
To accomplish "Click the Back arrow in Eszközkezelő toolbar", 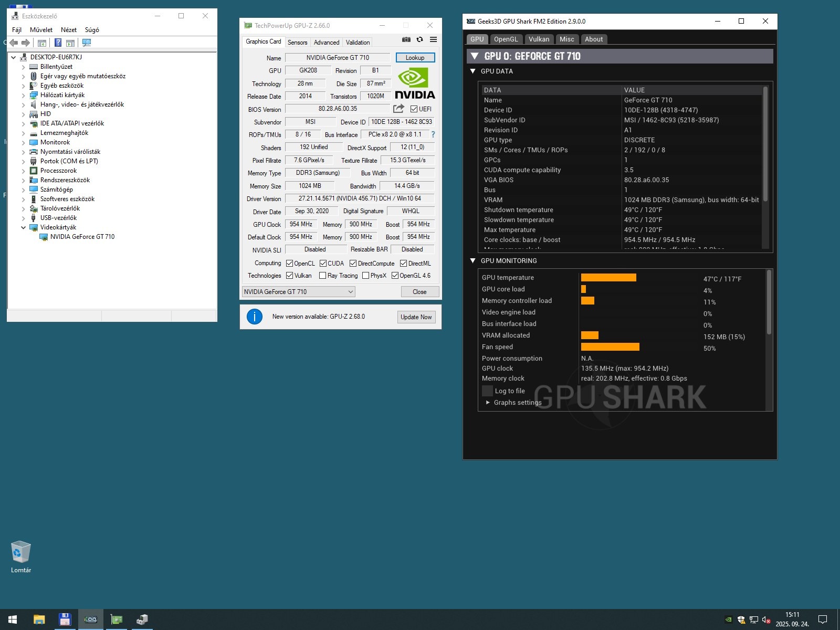I will click(x=14, y=43).
